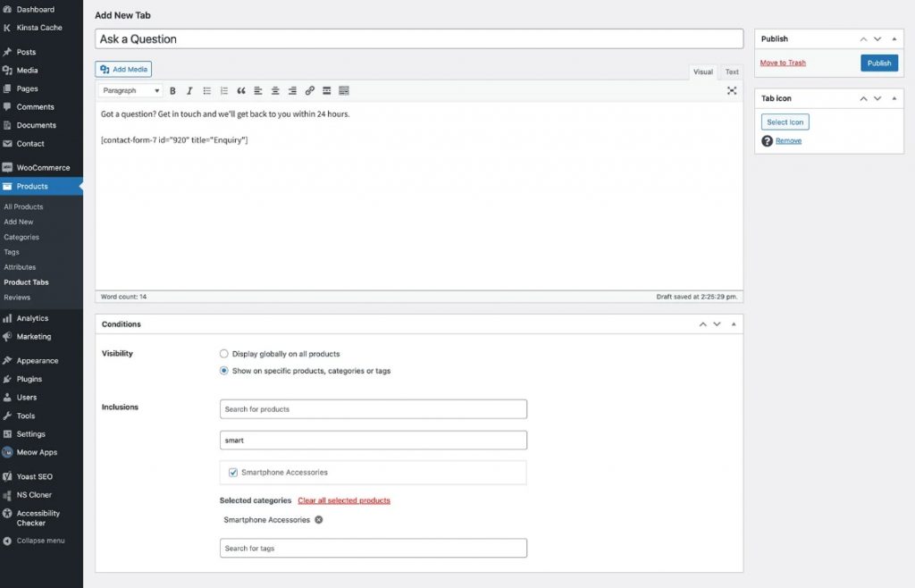Screen dimensions: 915x588
Task: Switch to the Visual editor tab
Action: pyautogui.click(x=702, y=71)
